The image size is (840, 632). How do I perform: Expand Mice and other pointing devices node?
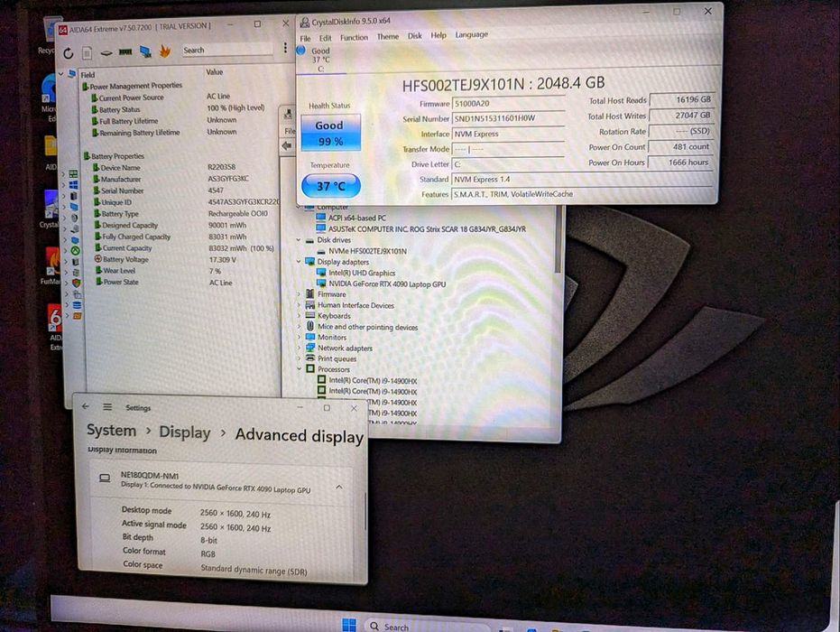click(x=299, y=327)
